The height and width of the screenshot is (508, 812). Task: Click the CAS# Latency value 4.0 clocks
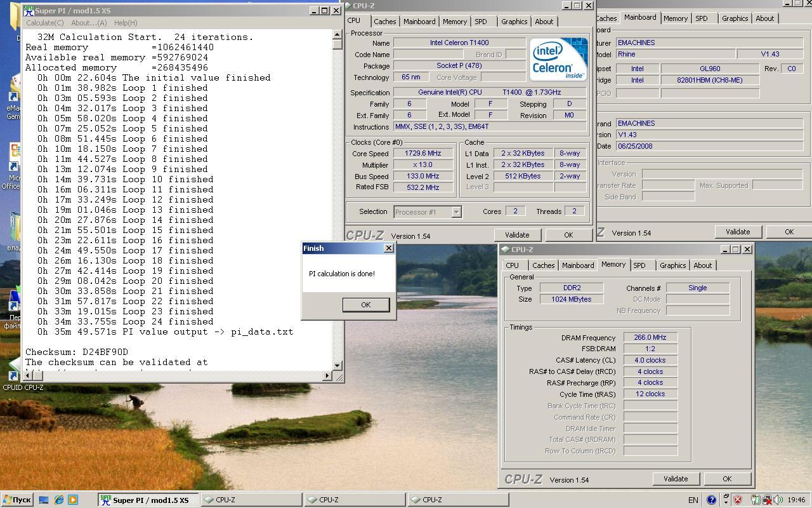(650, 360)
